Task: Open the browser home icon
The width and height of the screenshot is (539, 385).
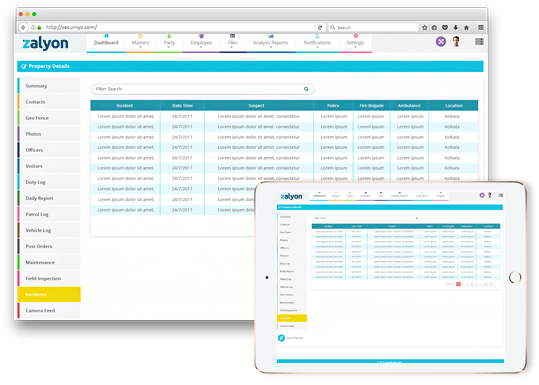Action: click(x=466, y=28)
